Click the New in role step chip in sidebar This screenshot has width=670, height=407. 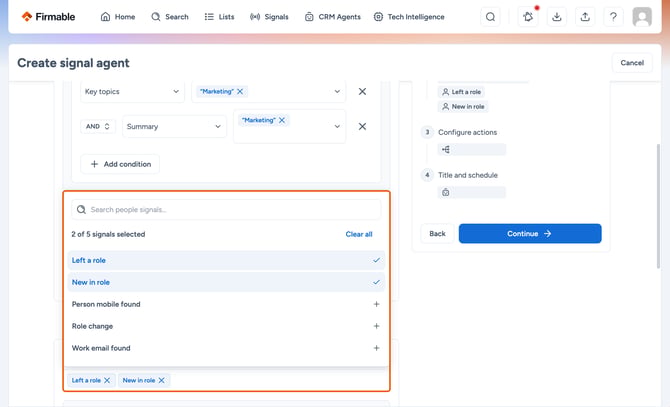(x=463, y=106)
